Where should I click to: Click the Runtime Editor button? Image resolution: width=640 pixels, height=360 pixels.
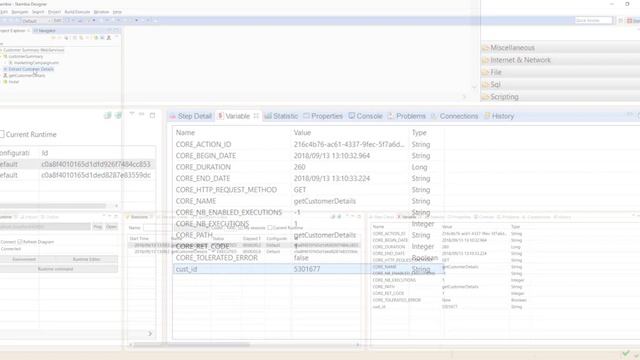click(x=87, y=259)
